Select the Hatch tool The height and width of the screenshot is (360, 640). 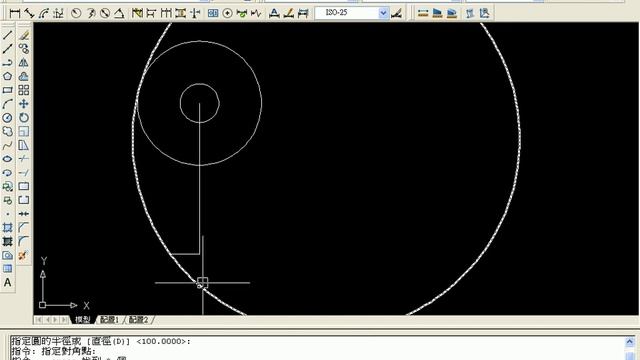7,228
